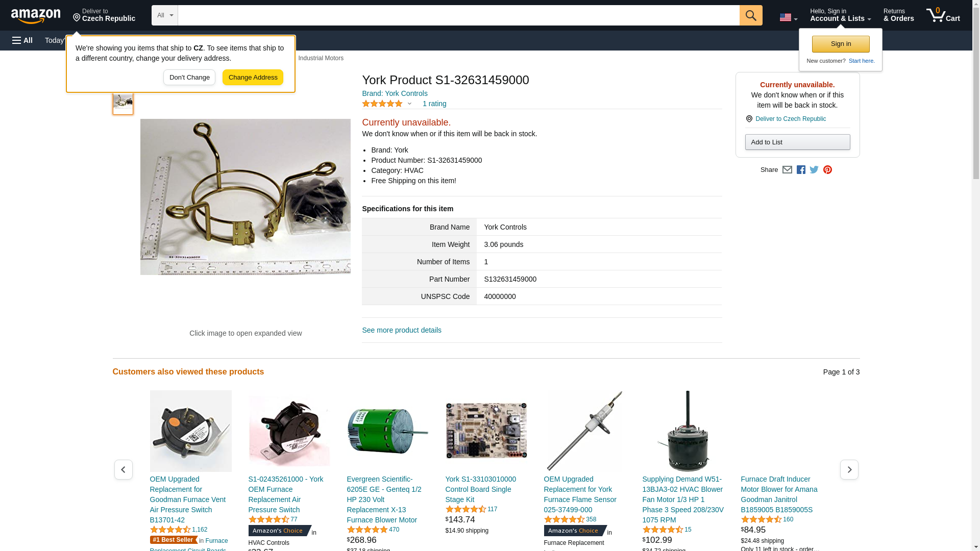The image size is (980, 551).
Task: Open the shopping cart icon
Action: tap(943, 15)
